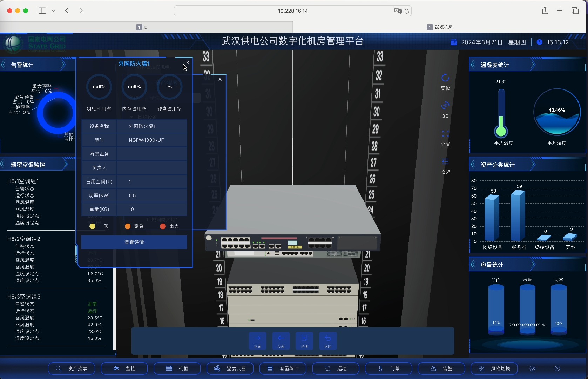
Task: Click the browser address bar
Action: point(292,11)
